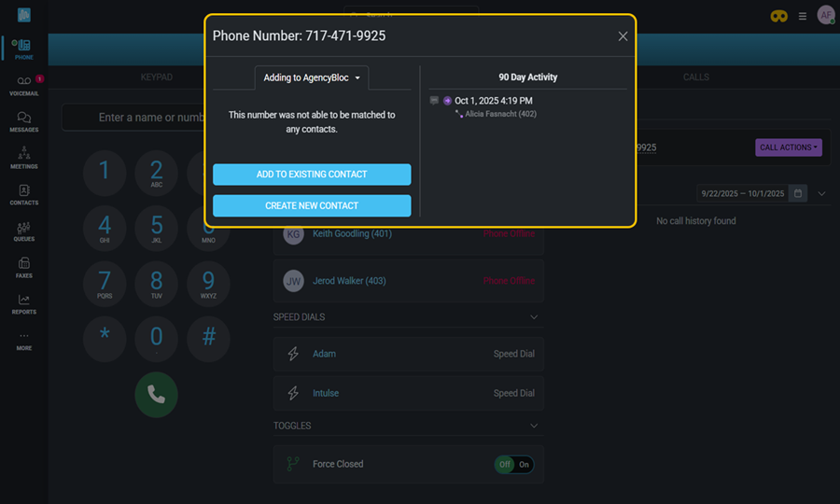Open the Adding to AgencyBloc dropdown
840x504 pixels.
(x=312, y=77)
